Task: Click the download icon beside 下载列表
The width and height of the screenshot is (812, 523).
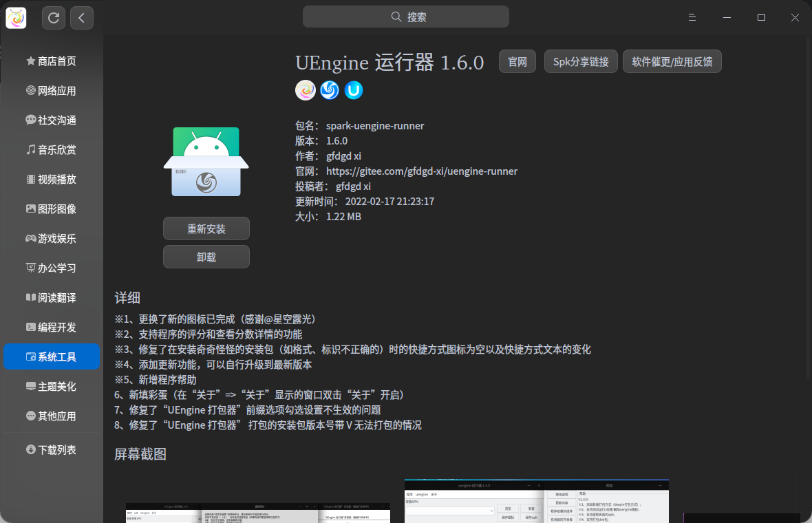Action: (x=30, y=449)
